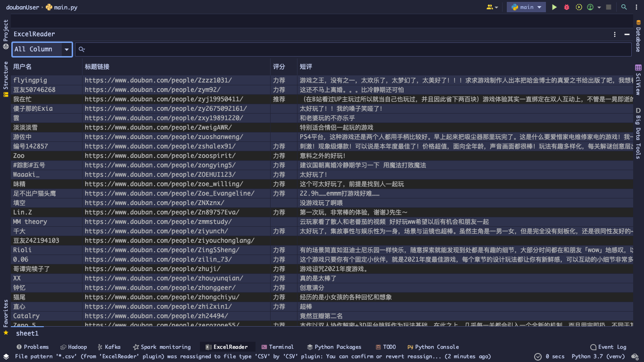Click the search history magnifier icon
Screen dimensions: 644x362
(x=82, y=49)
